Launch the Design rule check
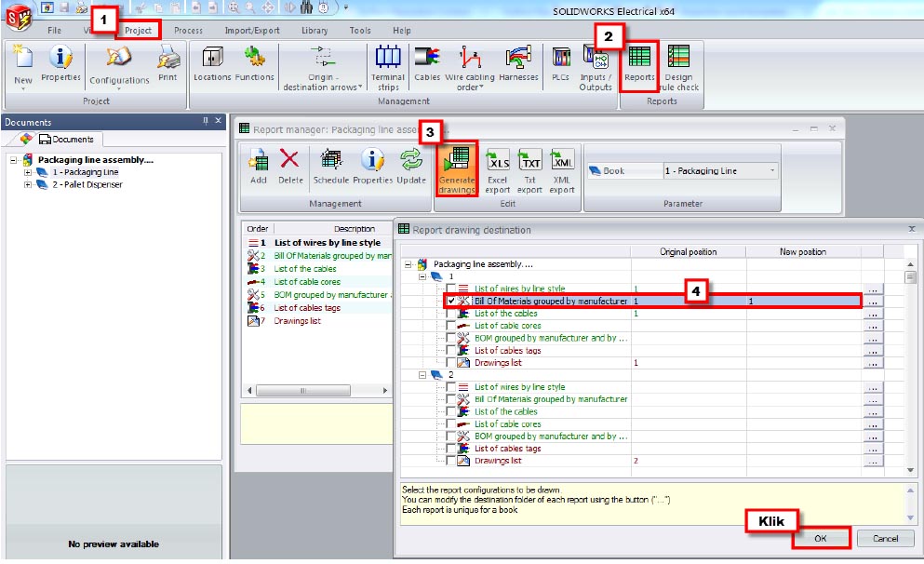Screen dimensions: 924x564 click(x=678, y=65)
